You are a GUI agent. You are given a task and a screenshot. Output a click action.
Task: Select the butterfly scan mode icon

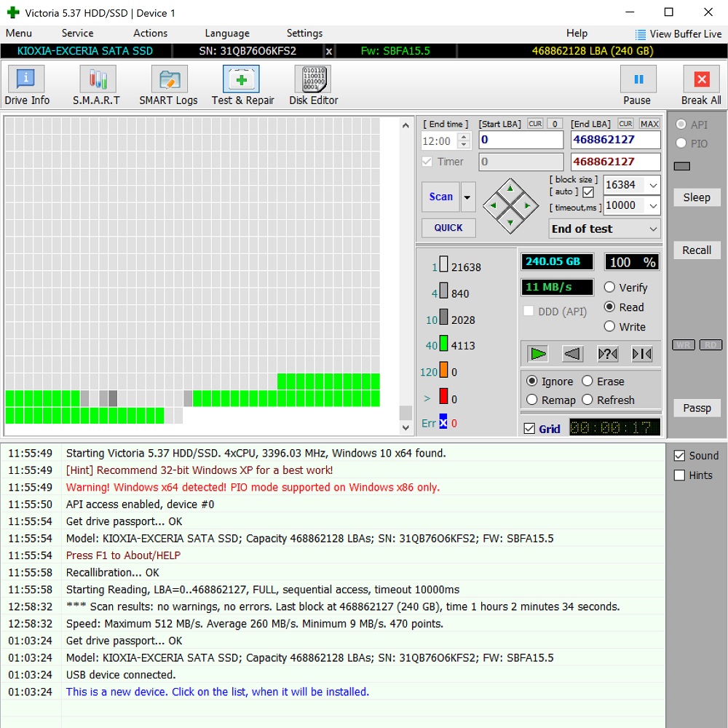(642, 354)
